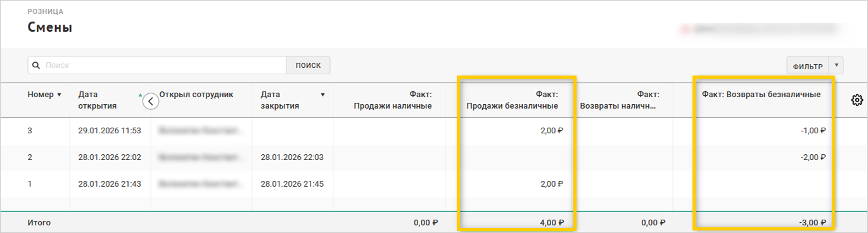Screen dimensions: 868x233
Task: Click the ФИЛЬТР button
Action: click(x=808, y=65)
